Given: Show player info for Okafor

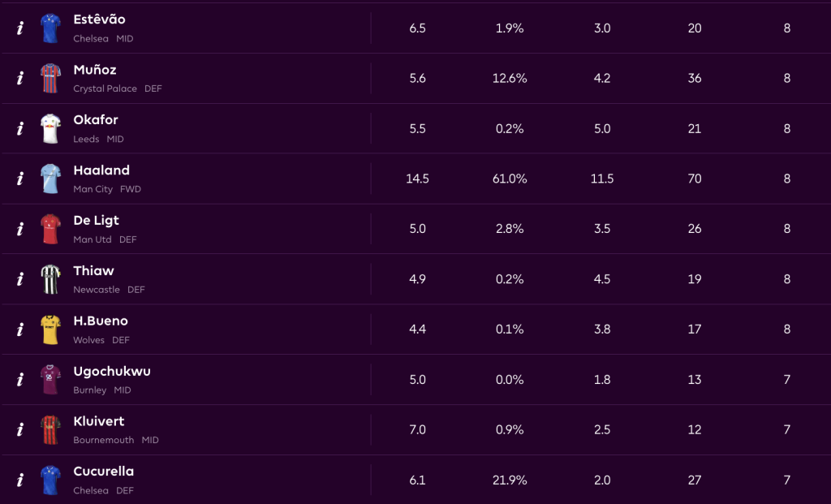Looking at the screenshot, I should pyautogui.click(x=20, y=129).
